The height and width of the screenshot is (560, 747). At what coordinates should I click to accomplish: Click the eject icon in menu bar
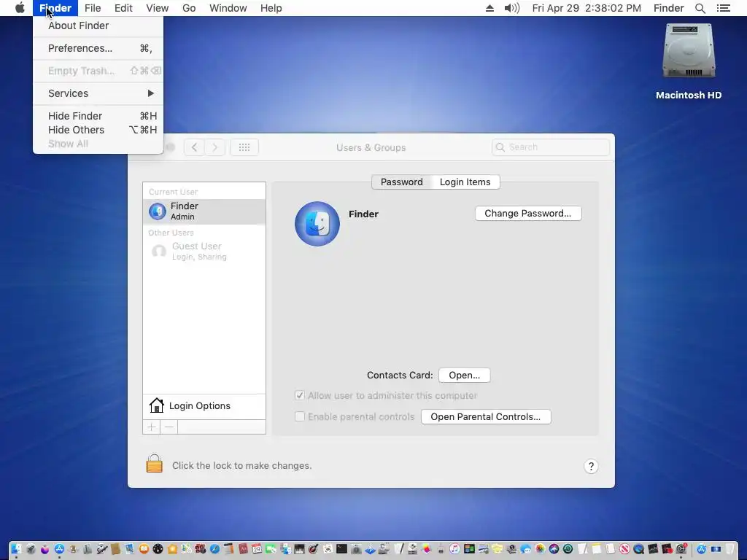[x=489, y=8]
